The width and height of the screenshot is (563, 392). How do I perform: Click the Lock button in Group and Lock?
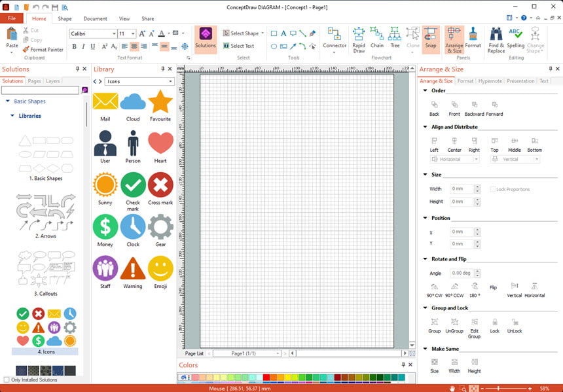pos(494,326)
